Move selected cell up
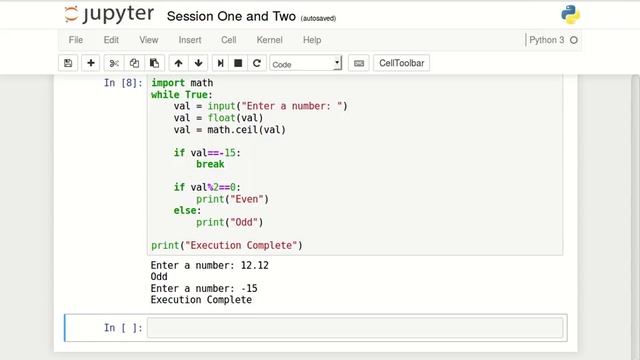This screenshot has width=640, height=360. [178, 63]
